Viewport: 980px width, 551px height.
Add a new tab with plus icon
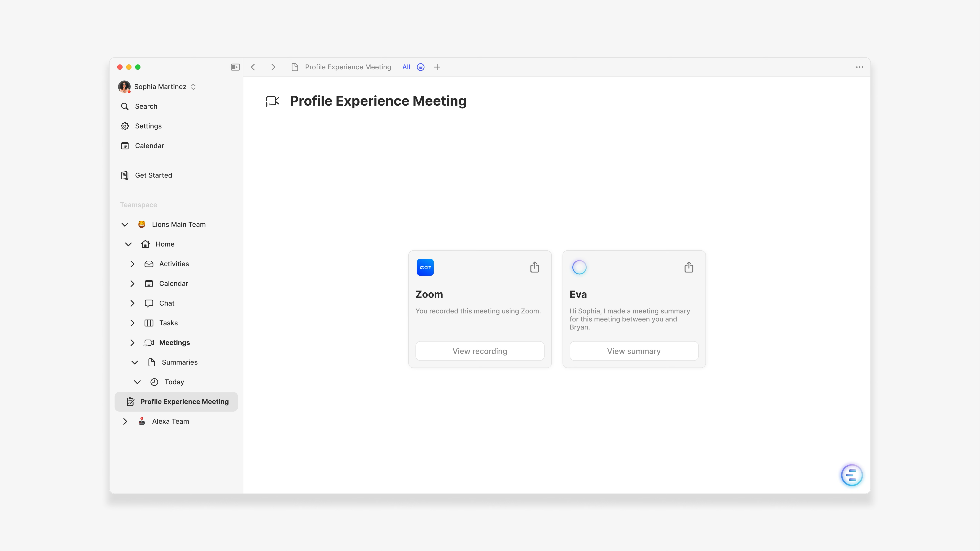(437, 67)
